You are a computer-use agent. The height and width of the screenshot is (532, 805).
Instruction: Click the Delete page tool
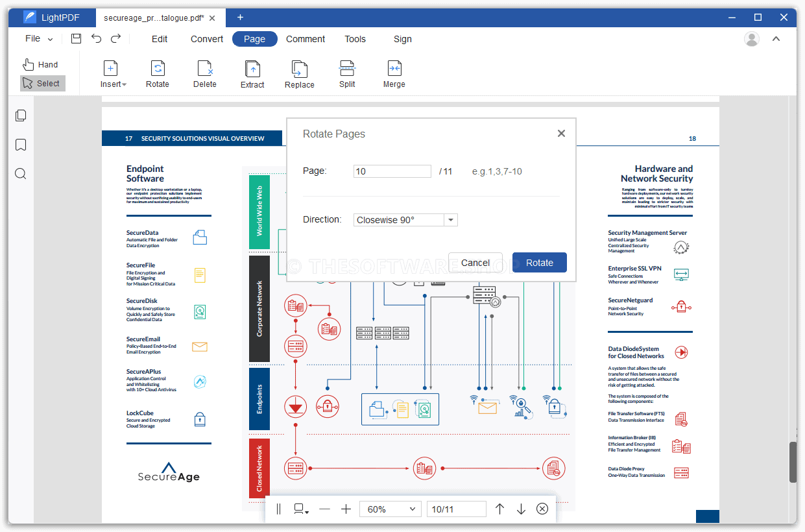(205, 75)
